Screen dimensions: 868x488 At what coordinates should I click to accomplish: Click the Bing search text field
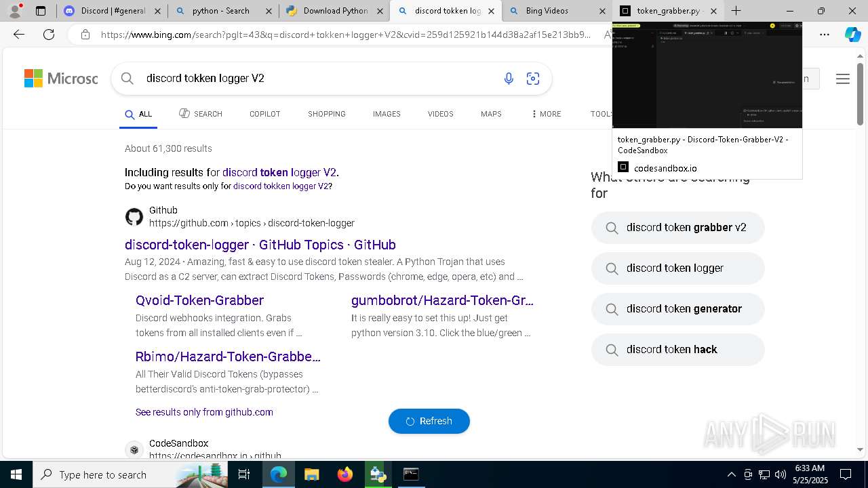(x=319, y=79)
